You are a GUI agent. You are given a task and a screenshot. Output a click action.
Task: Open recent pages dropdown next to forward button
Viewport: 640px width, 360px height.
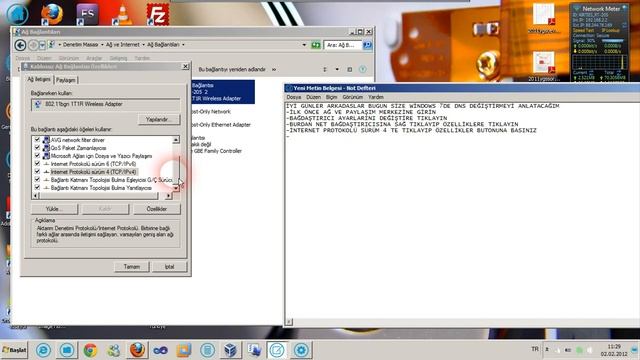coord(42,45)
